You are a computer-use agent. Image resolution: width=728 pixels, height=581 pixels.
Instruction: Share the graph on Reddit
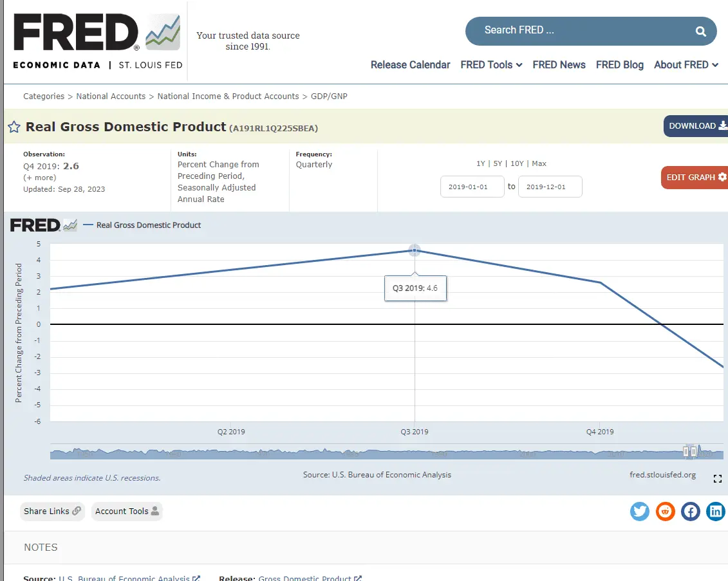click(665, 512)
